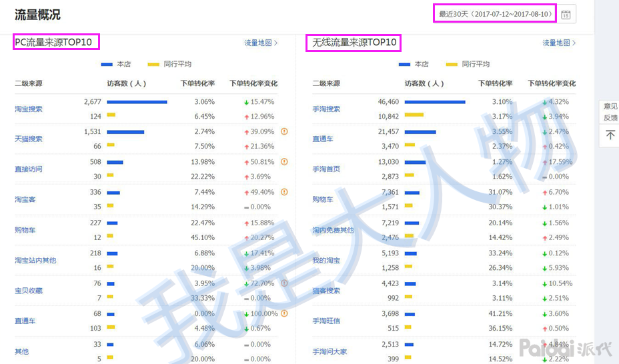
Task: Open wireless source 我的淘宝
Action: click(326, 260)
